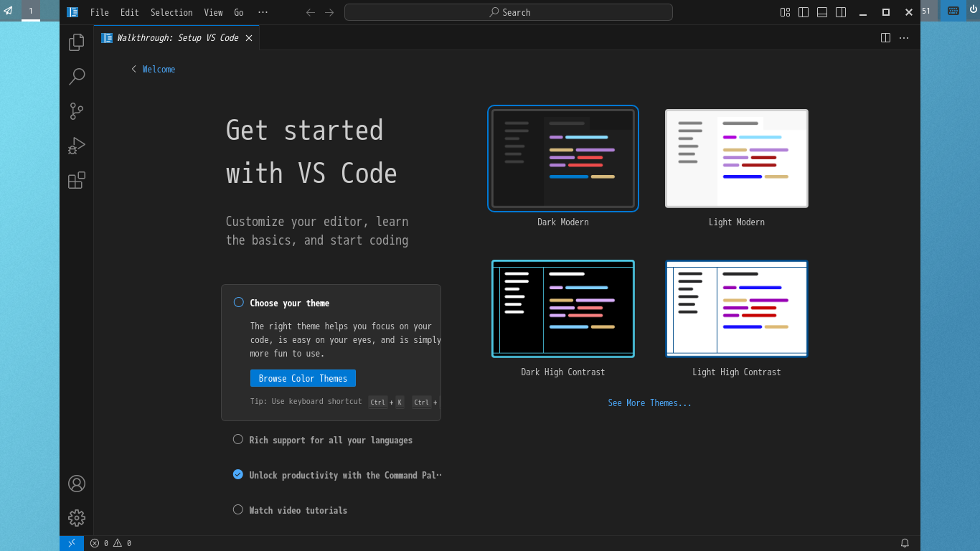Mark the 'Rich support' step circle
Viewport: 980px width, 551px height.
(238, 439)
